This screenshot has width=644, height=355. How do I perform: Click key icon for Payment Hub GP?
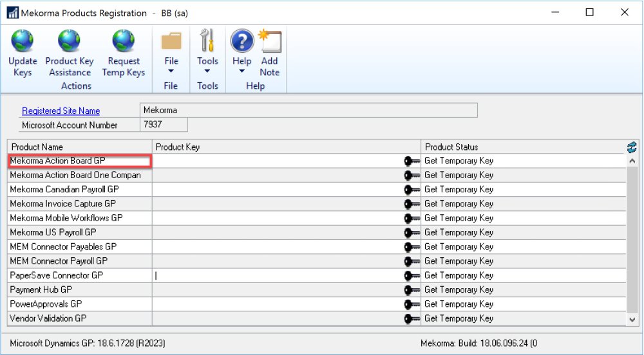[x=412, y=290]
